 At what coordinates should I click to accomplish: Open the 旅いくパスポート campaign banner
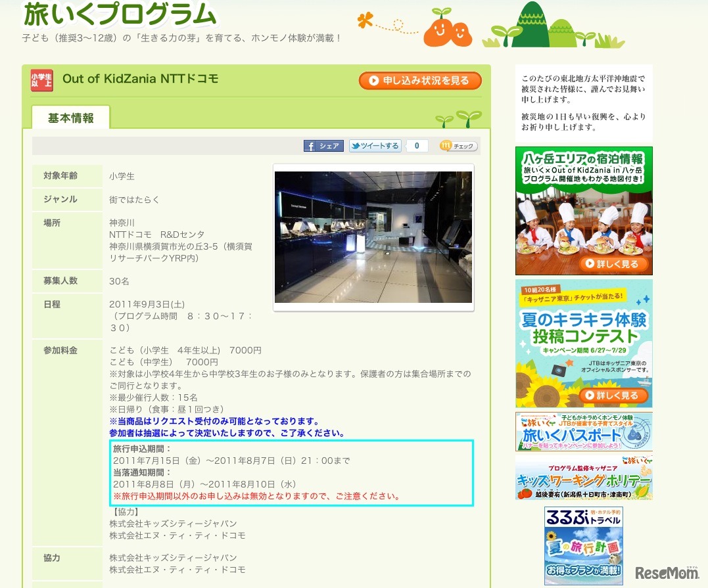pyautogui.click(x=583, y=430)
